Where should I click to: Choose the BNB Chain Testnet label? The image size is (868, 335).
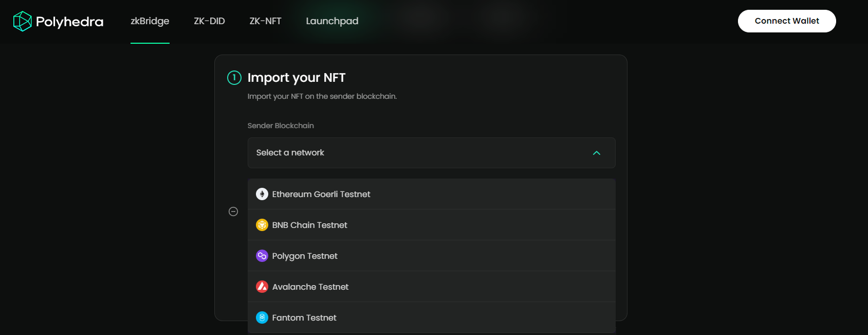coord(310,225)
